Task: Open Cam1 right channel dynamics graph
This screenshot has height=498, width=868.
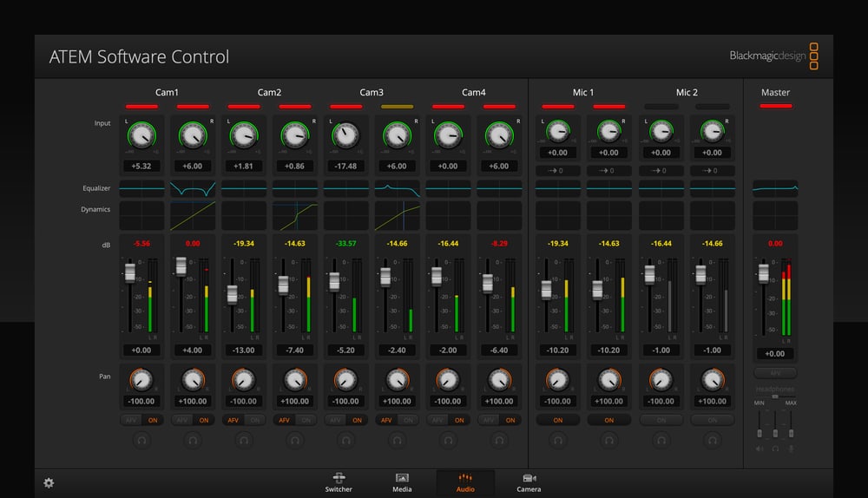Action: pos(193,215)
